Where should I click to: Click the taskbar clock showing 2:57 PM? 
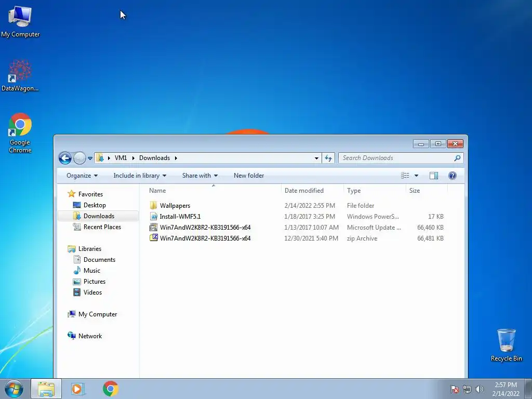506,389
